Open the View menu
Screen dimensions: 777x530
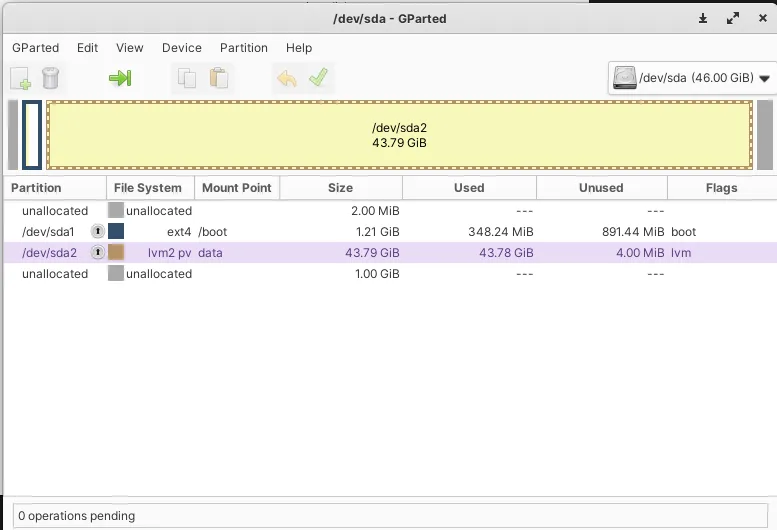tap(130, 48)
